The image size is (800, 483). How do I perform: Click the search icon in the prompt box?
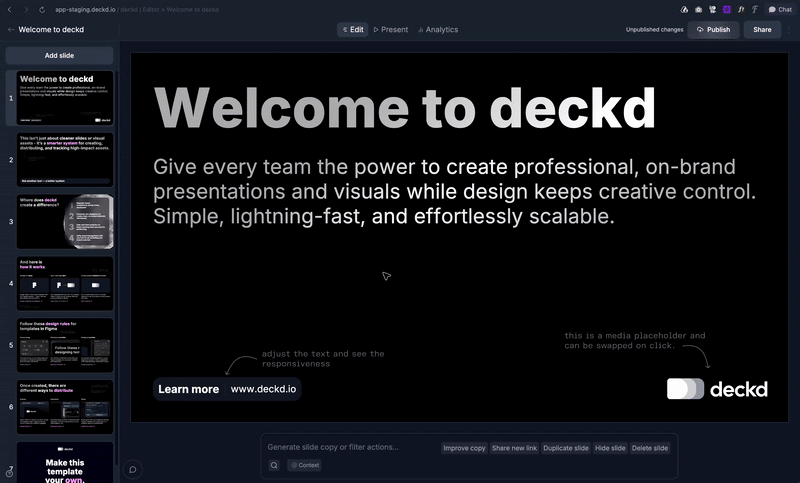pyautogui.click(x=274, y=465)
